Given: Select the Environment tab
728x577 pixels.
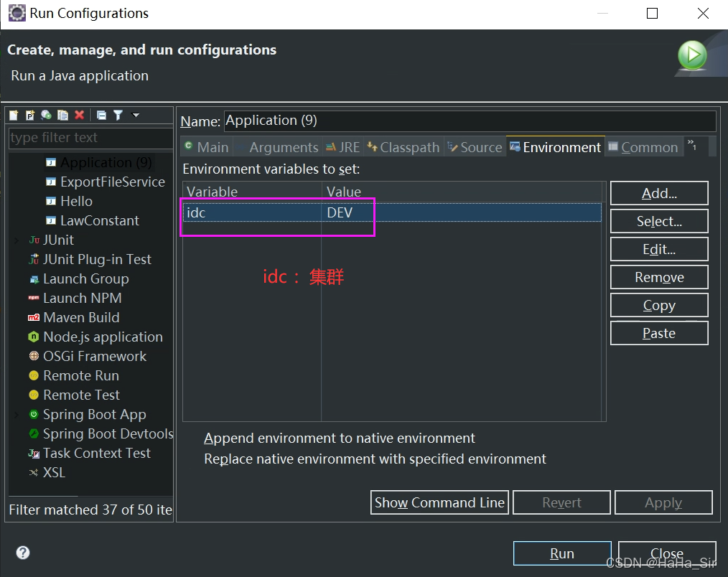Looking at the screenshot, I should pyautogui.click(x=555, y=146).
